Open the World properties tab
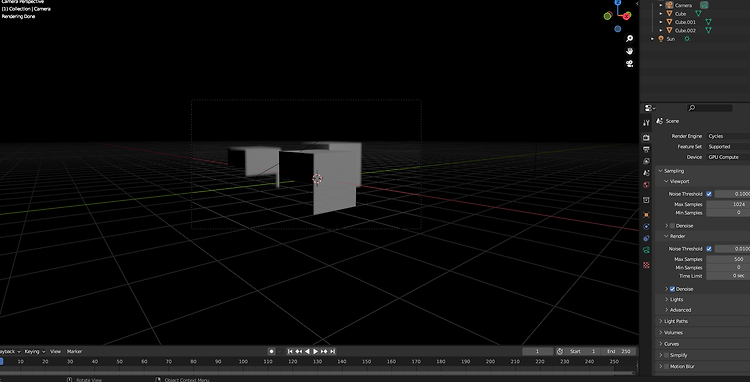Image resolution: width=750 pixels, height=382 pixels. (x=646, y=185)
